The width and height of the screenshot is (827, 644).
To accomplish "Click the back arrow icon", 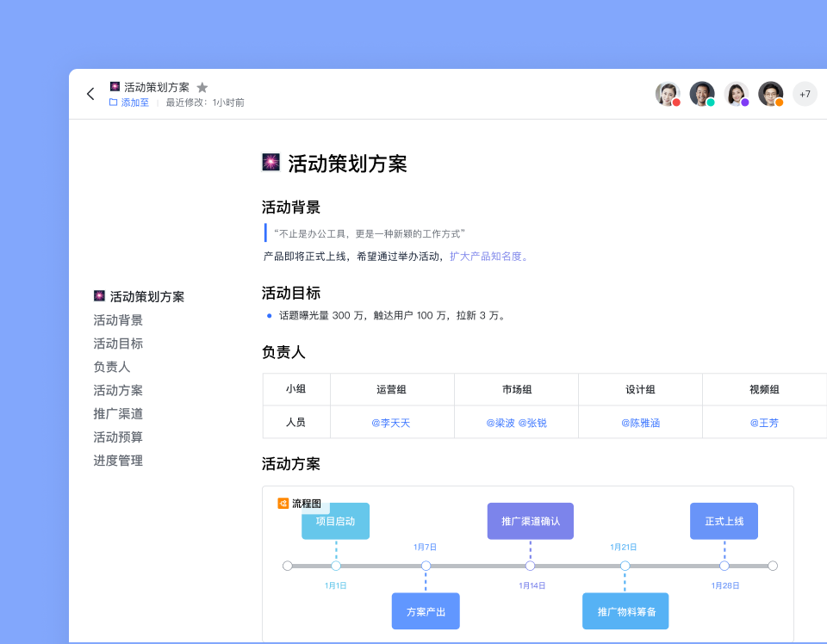I will (x=90, y=94).
